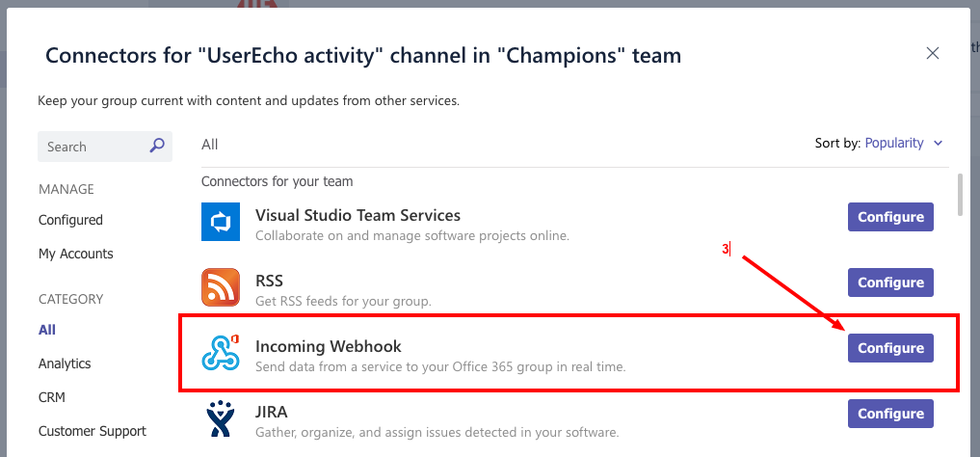Click the 'All' heading above connector list

coord(209,145)
